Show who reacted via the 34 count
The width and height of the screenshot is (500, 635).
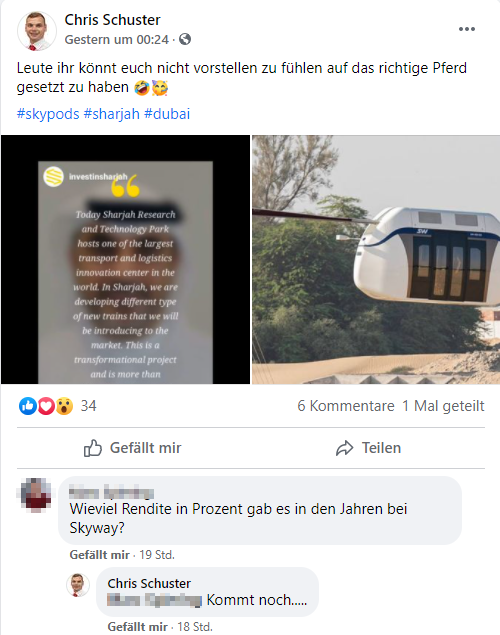click(88, 406)
